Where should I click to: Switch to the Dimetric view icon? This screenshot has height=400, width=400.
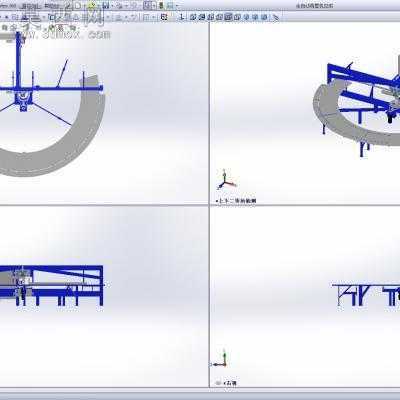pyautogui.click(x=264, y=17)
